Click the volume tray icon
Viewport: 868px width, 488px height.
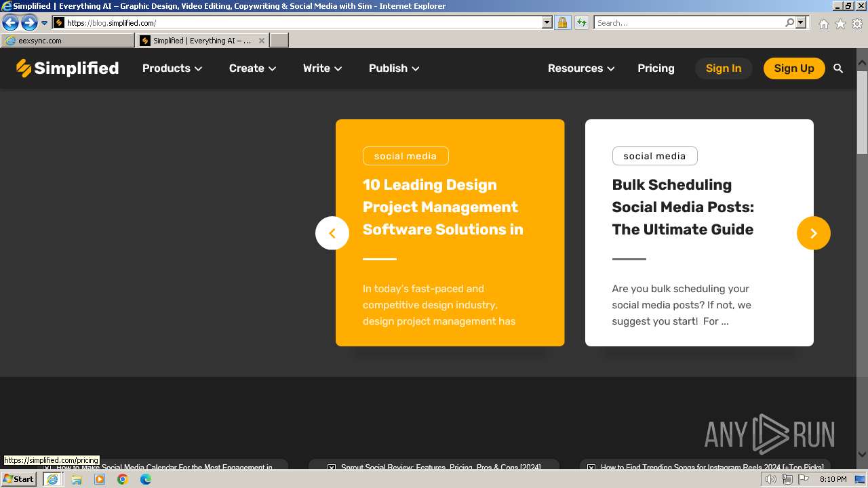click(771, 479)
